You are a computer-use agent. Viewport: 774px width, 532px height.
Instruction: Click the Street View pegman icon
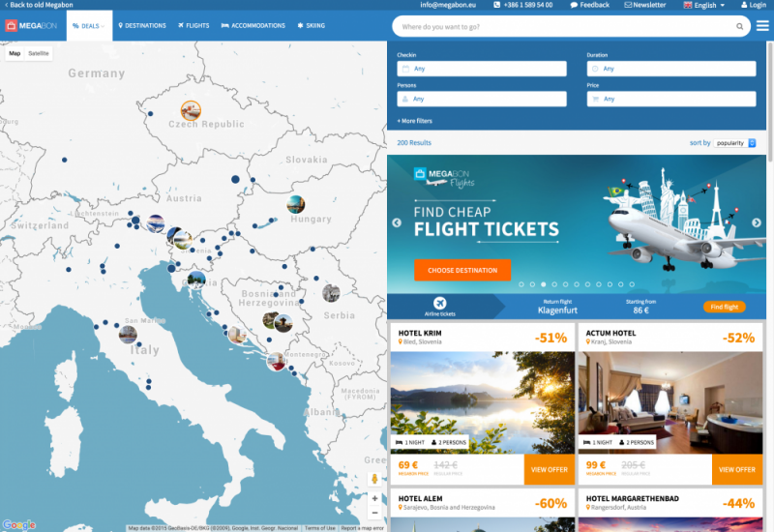[x=374, y=479]
